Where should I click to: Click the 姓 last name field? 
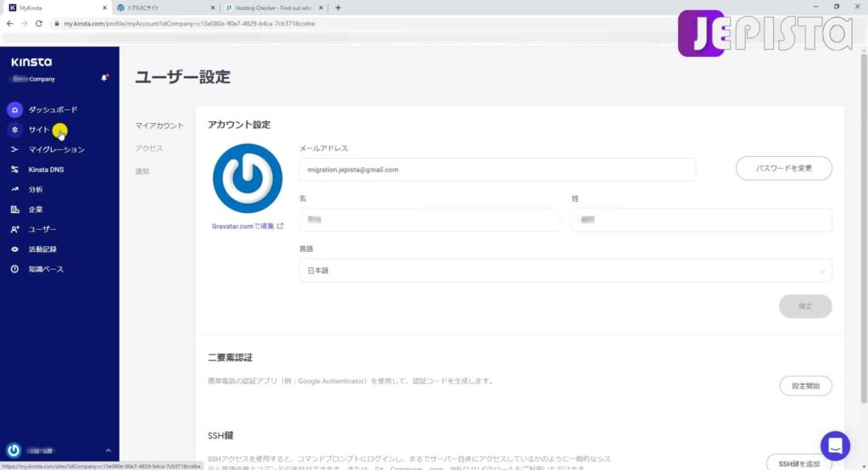pyautogui.click(x=701, y=220)
